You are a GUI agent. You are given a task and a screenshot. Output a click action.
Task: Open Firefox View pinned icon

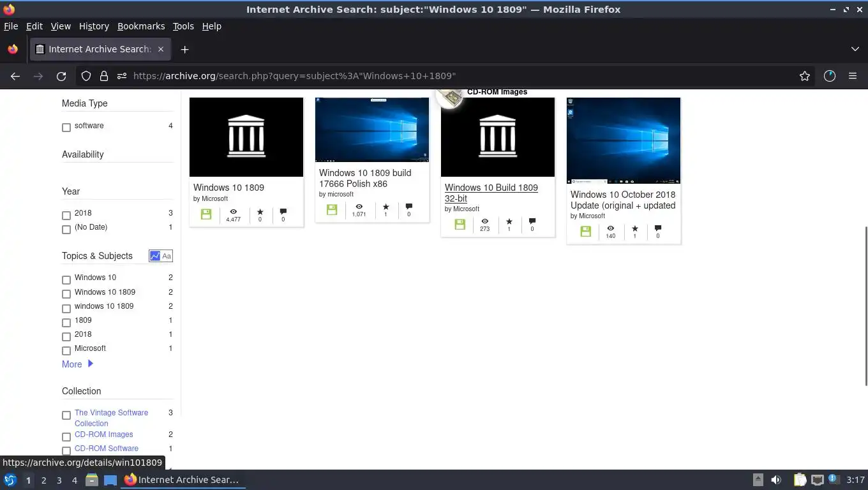(x=13, y=49)
